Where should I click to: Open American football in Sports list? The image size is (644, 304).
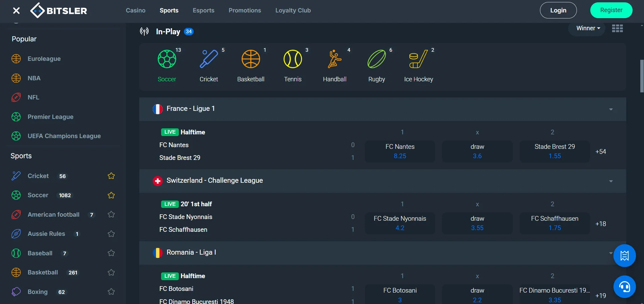pos(54,214)
